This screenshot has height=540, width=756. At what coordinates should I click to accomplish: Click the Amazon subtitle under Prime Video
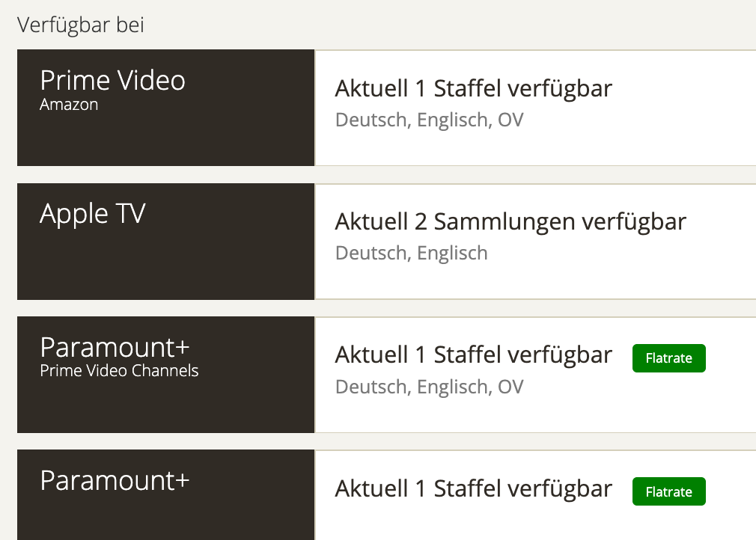pyautogui.click(x=69, y=105)
